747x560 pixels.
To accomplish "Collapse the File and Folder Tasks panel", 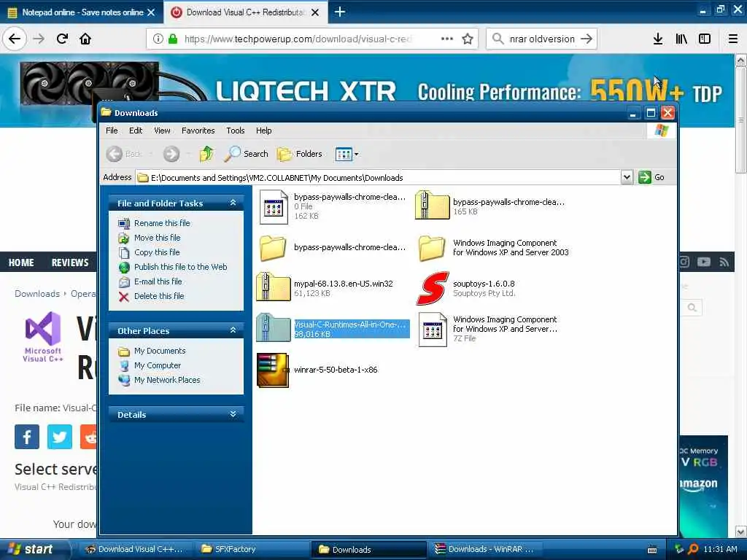I will point(233,203).
